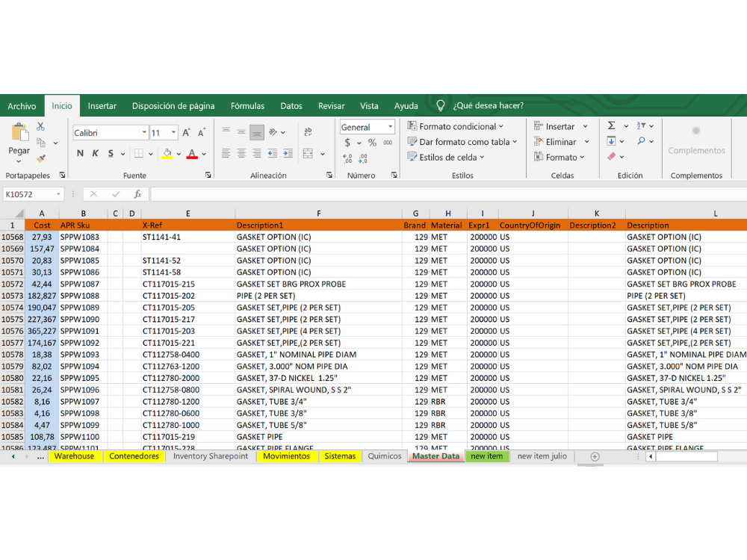This screenshot has height=560, width=747.
Task: Open Dar formato como tabla menu
Action: pyautogui.click(x=462, y=142)
